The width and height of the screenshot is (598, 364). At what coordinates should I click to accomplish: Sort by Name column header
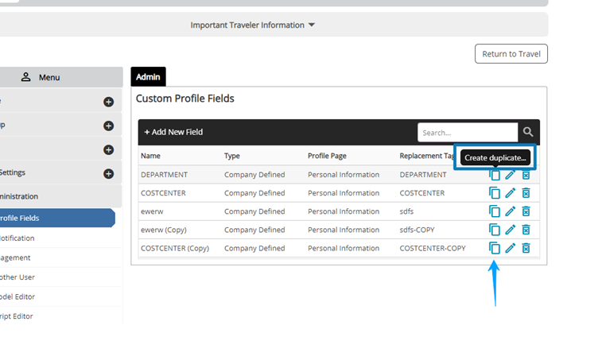click(x=150, y=156)
